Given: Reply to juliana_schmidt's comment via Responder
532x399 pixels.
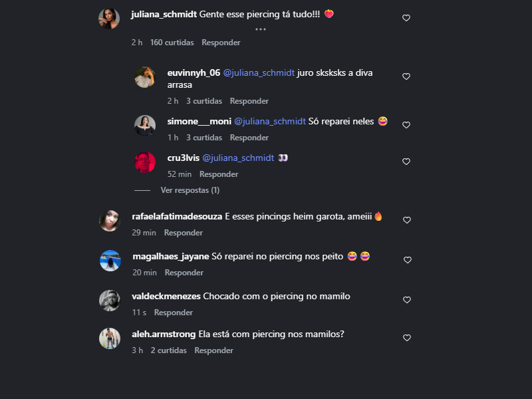Looking at the screenshot, I should (221, 43).
